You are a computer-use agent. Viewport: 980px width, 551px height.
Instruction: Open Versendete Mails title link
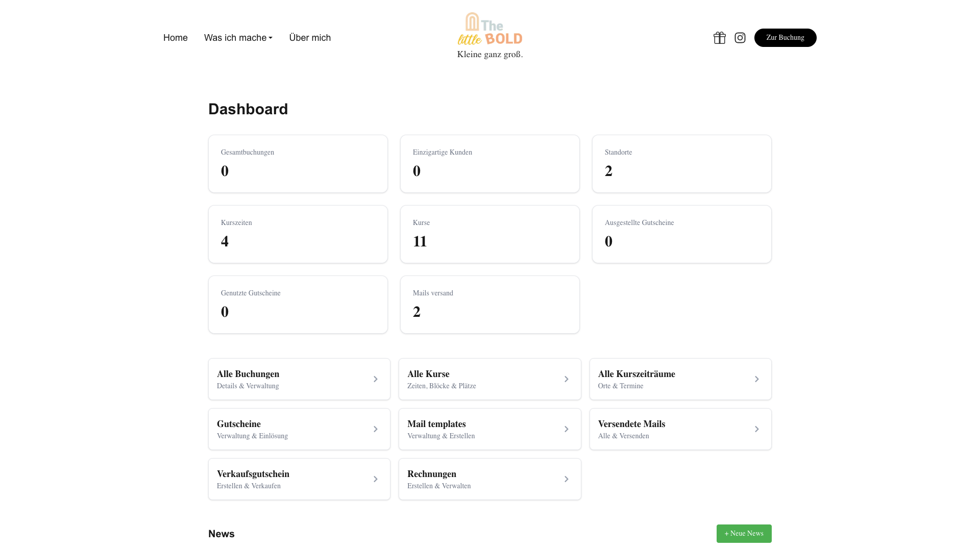631,424
